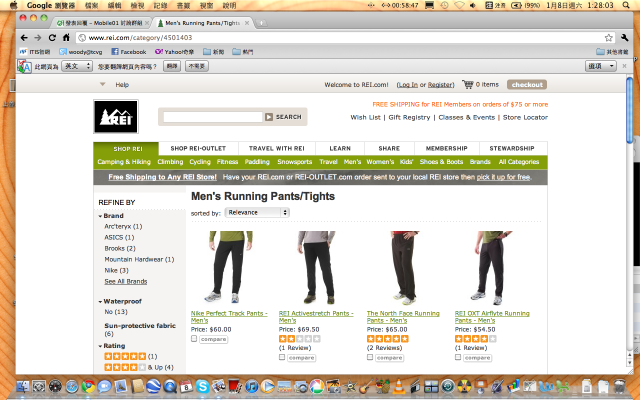Open the new tab button

pos(261,23)
